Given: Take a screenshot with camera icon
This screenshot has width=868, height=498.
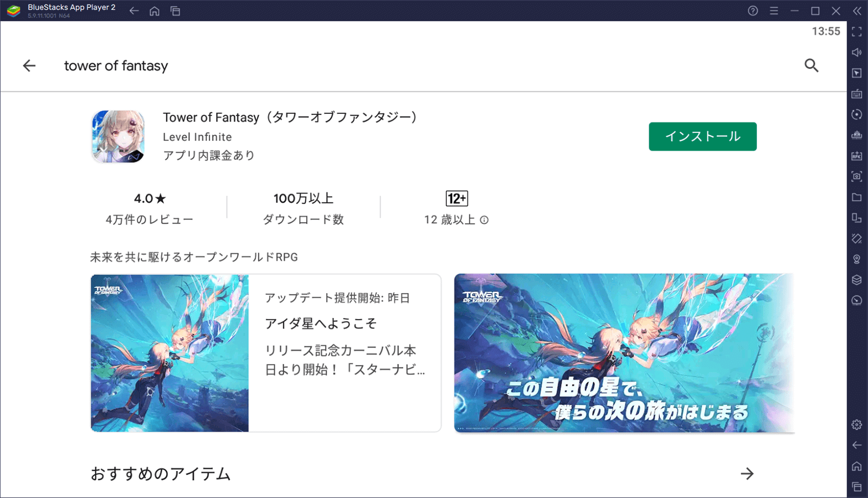Looking at the screenshot, I should [x=857, y=177].
